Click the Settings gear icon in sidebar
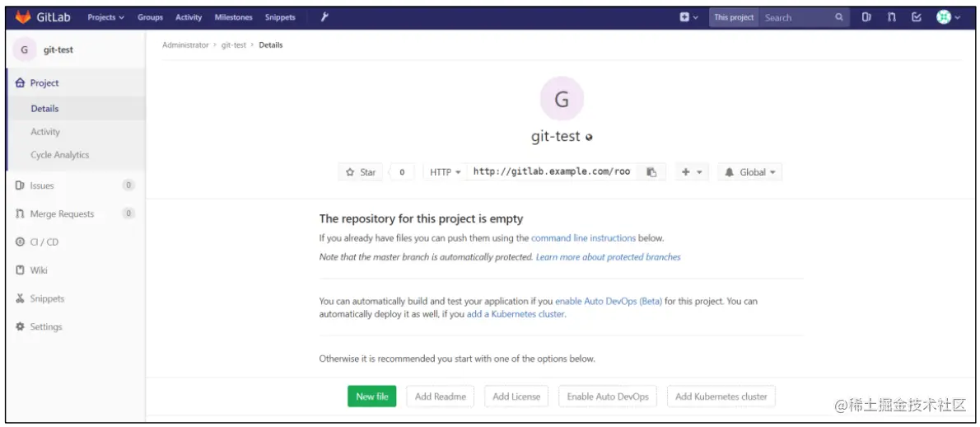Screen dimensions: 980x427 [20, 326]
